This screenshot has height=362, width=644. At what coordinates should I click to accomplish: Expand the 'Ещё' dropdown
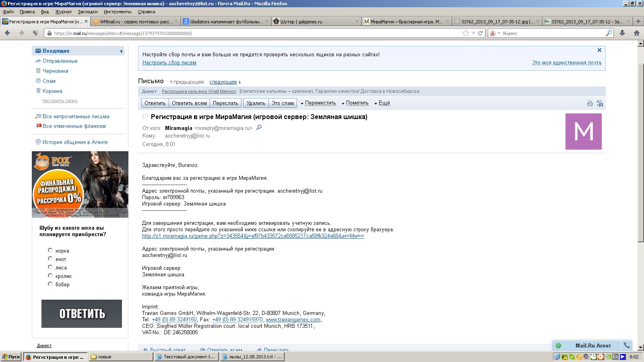coord(382,103)
